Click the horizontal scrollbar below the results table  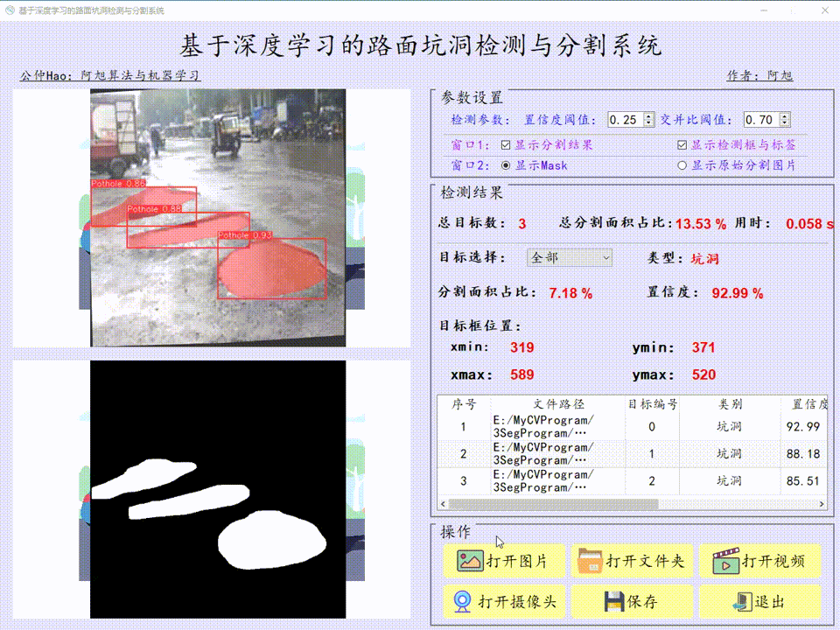pos(551,504)
